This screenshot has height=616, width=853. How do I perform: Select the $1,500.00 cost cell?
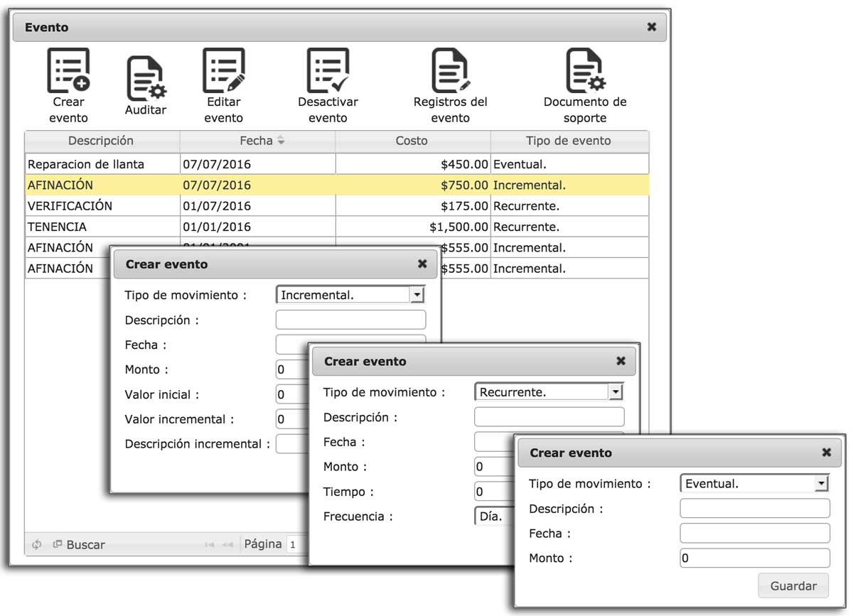412,227
